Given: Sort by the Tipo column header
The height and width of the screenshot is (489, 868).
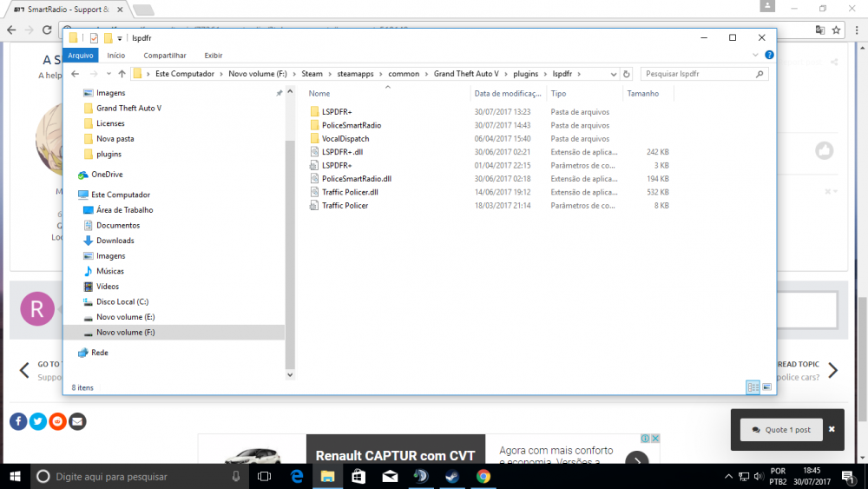Looking at the screenshot, I should pos(558,94).
